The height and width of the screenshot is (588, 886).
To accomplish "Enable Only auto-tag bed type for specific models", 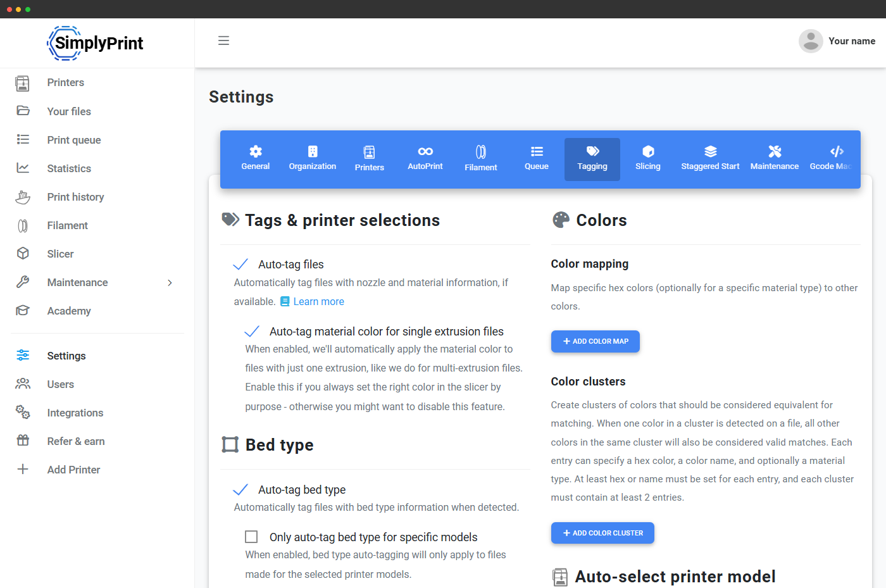I will tap(251, 537).
